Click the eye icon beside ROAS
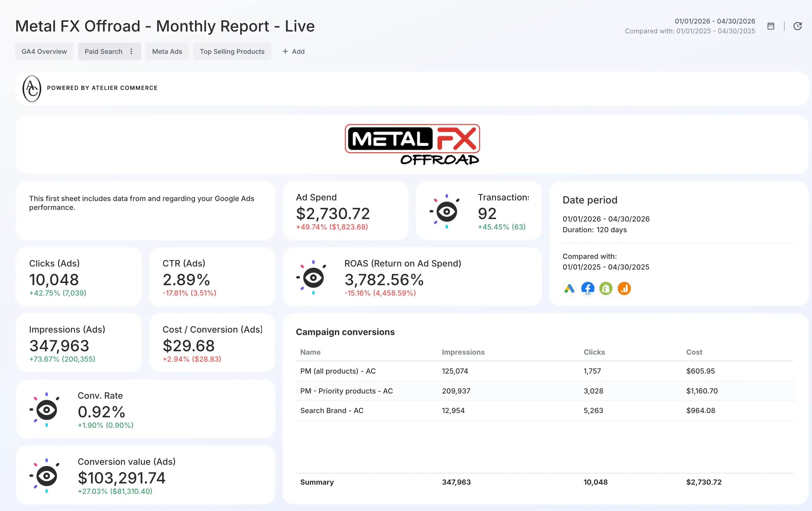 tap(312, 278)
